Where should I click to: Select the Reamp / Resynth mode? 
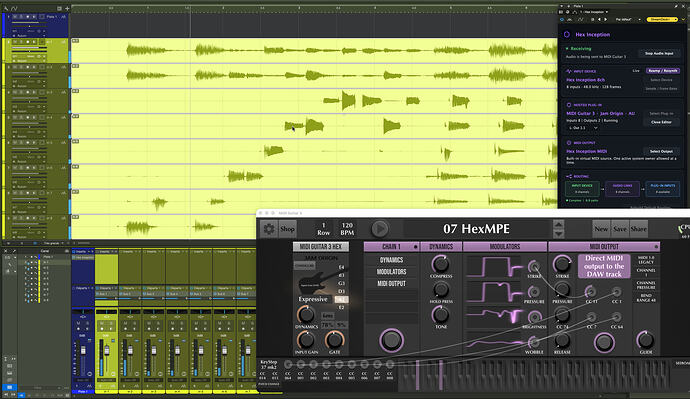(x=663, y=70)
